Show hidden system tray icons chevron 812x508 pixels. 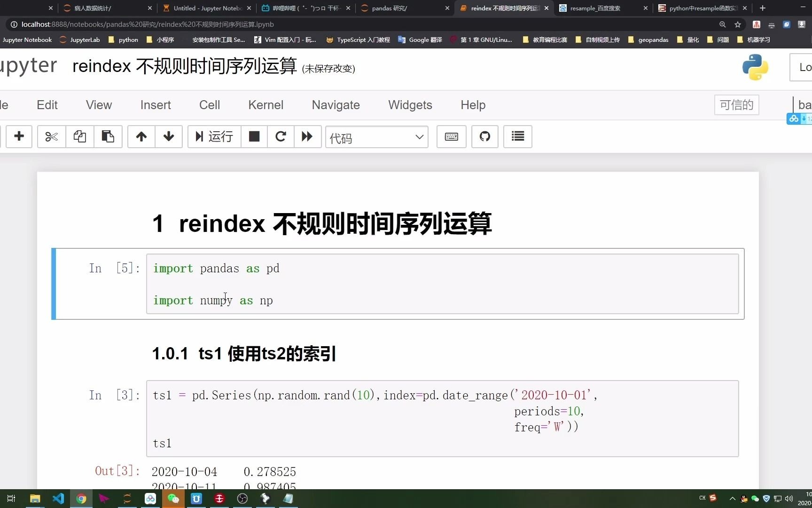click(732, 499)
